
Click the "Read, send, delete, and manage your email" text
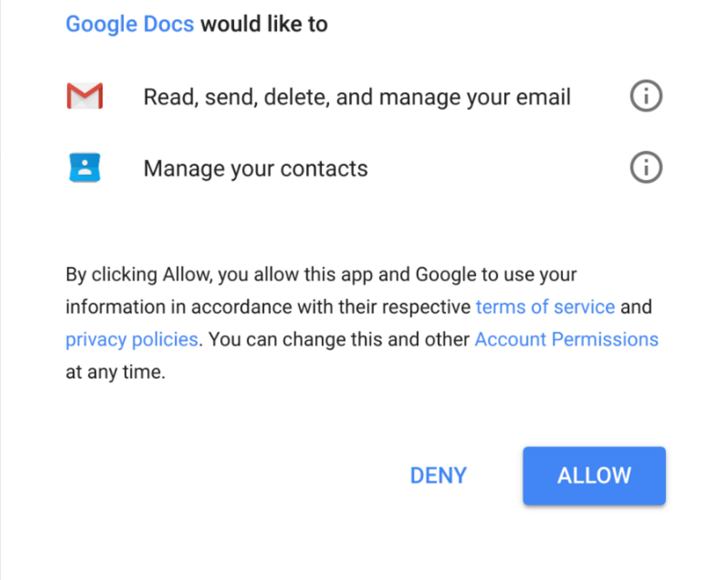[357, 97]
